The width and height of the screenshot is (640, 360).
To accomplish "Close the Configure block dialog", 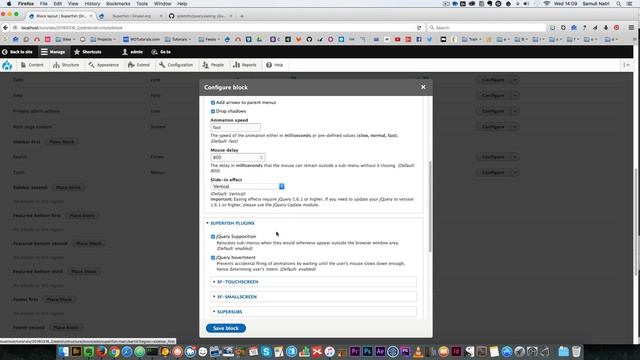I will pyautogui.click(x=423, y=87).
